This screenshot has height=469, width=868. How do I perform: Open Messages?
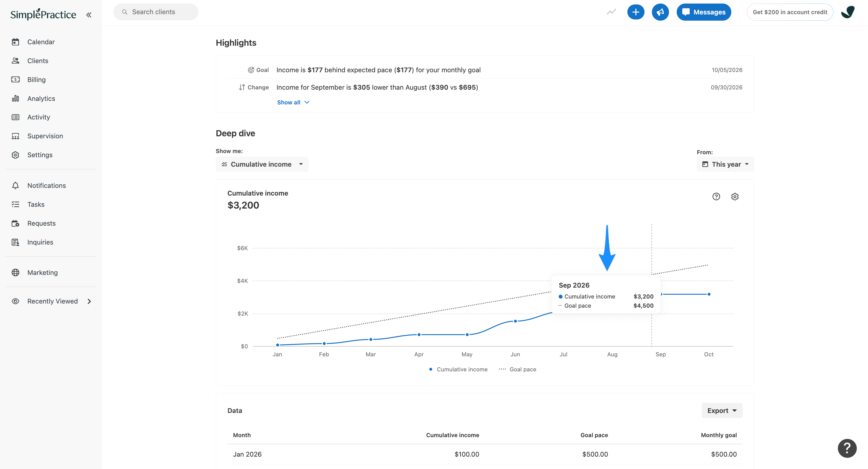tap(704, 12)
